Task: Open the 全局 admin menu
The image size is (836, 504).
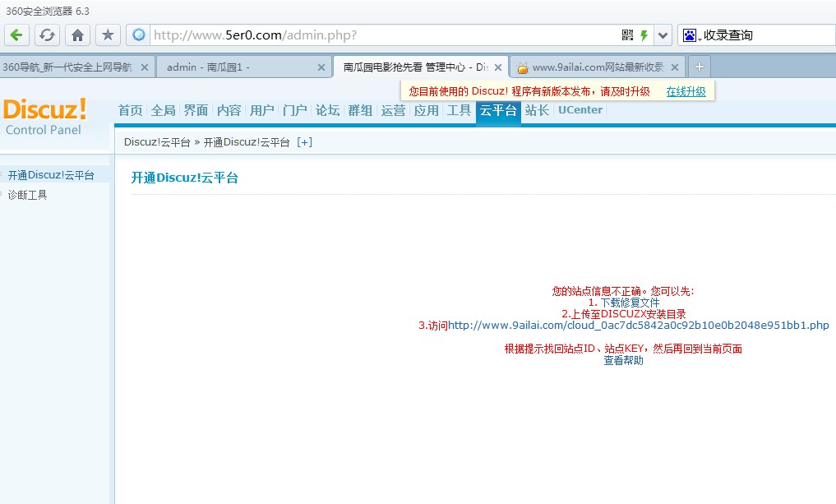Action: [163, 110]
